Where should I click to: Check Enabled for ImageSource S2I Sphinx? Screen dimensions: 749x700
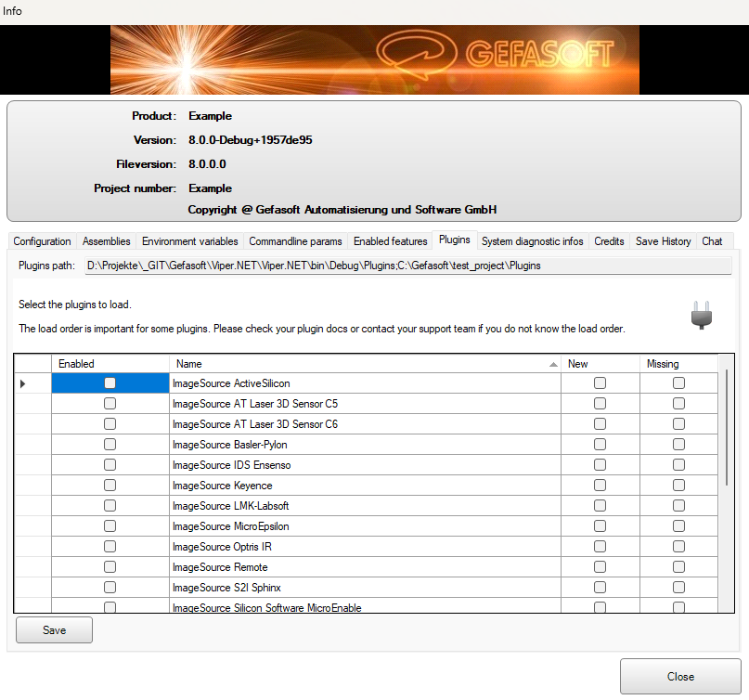coord(110,588)
